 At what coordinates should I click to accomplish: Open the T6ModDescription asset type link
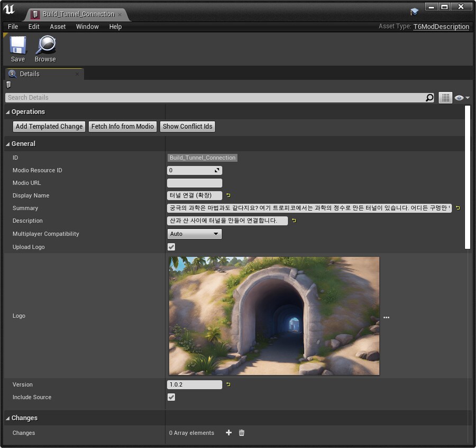441,26
